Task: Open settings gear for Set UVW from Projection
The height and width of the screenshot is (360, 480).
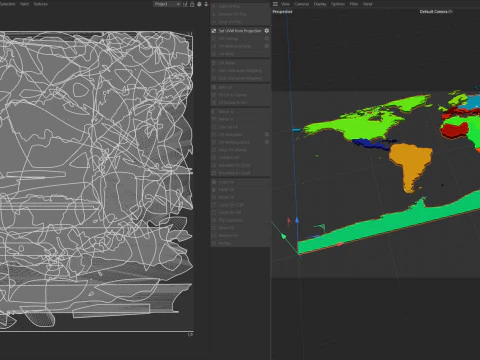Action: (267, 31)
